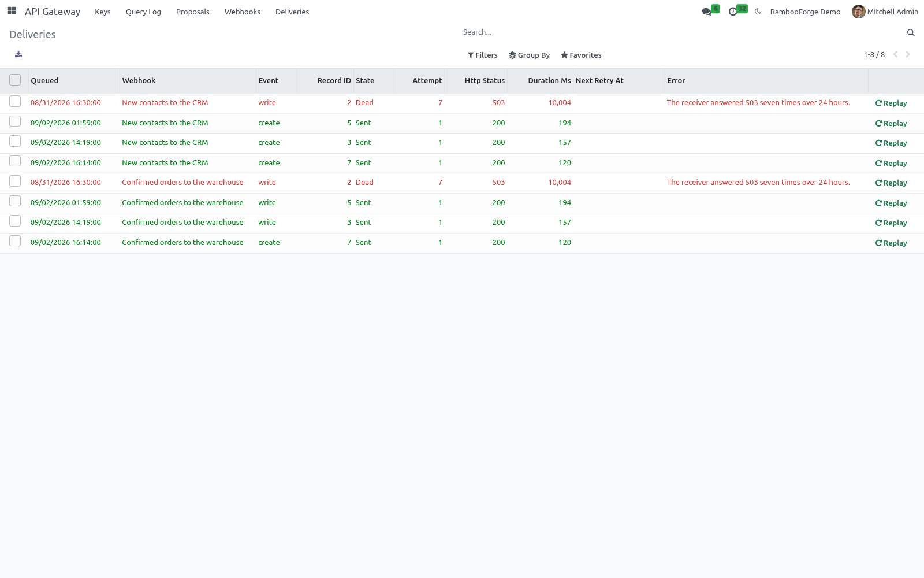Open the Webhooks menu
Viewport: 924px width, 578px height.
coord(243,12)
